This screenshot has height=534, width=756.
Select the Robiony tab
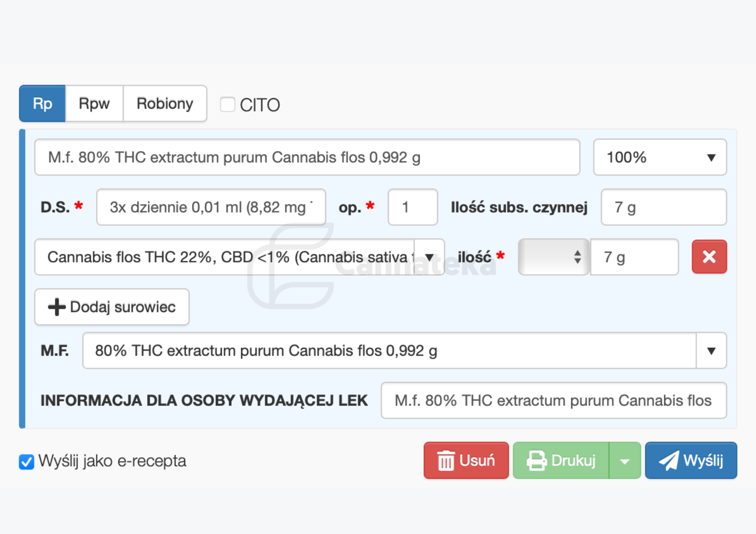(165, 103)
